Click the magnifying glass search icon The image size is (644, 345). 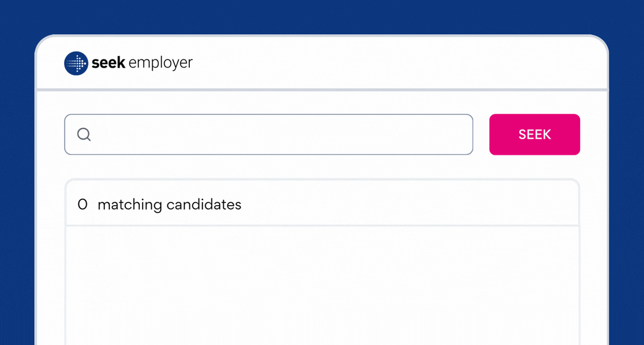click(x=84, y=134)
